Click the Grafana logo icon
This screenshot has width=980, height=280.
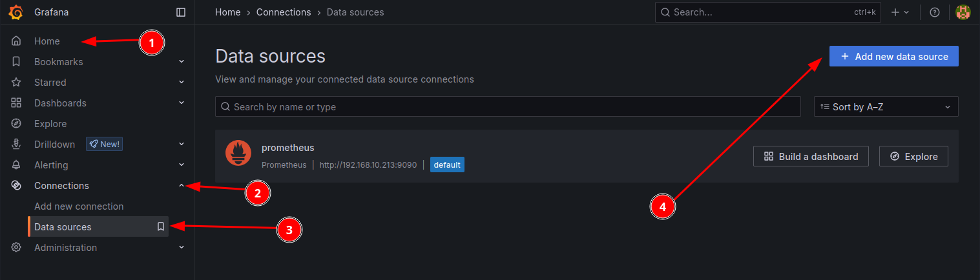[17, 12]
